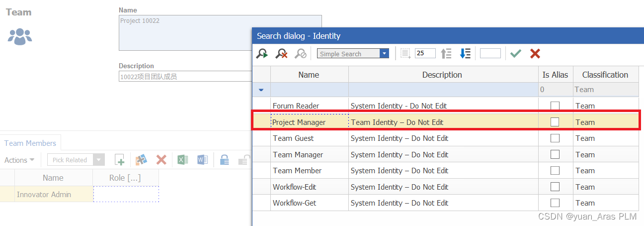Select the Forum Reader identity row

[446, 106]
